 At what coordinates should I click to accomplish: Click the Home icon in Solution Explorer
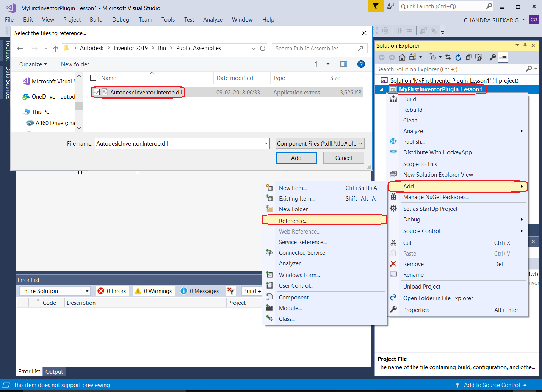click(x=402, y=57)
